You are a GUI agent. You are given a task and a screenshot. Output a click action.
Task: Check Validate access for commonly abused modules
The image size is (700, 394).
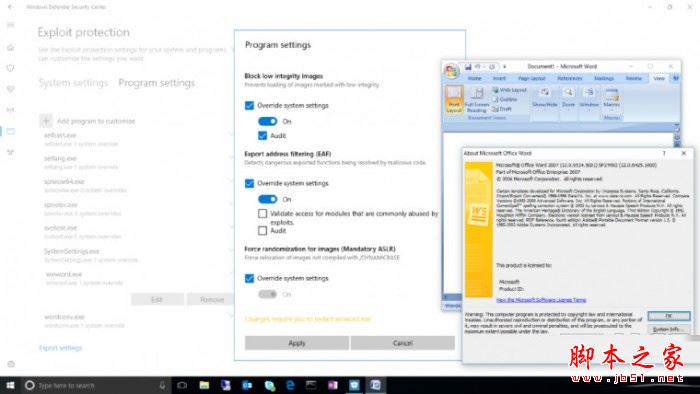point(262,214)
